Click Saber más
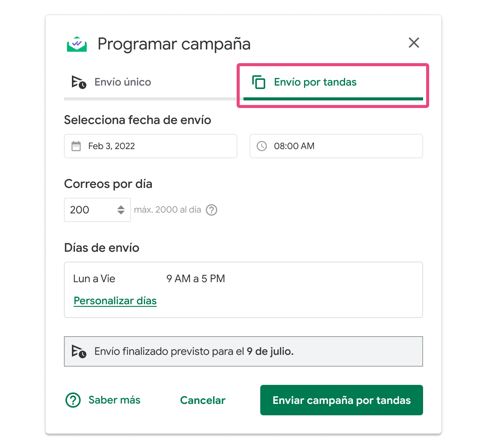Image resolution: width=487 pixels, height=448 pixels. pos(114,400)
